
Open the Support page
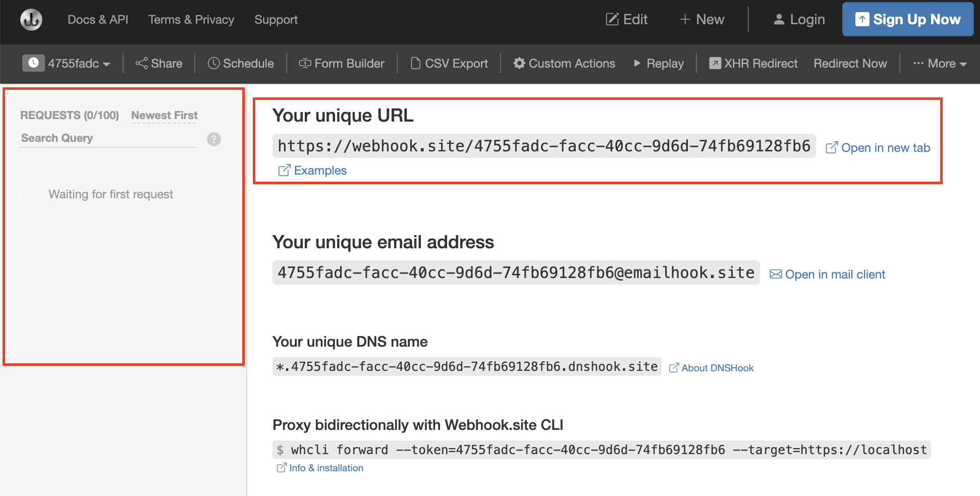276,20
